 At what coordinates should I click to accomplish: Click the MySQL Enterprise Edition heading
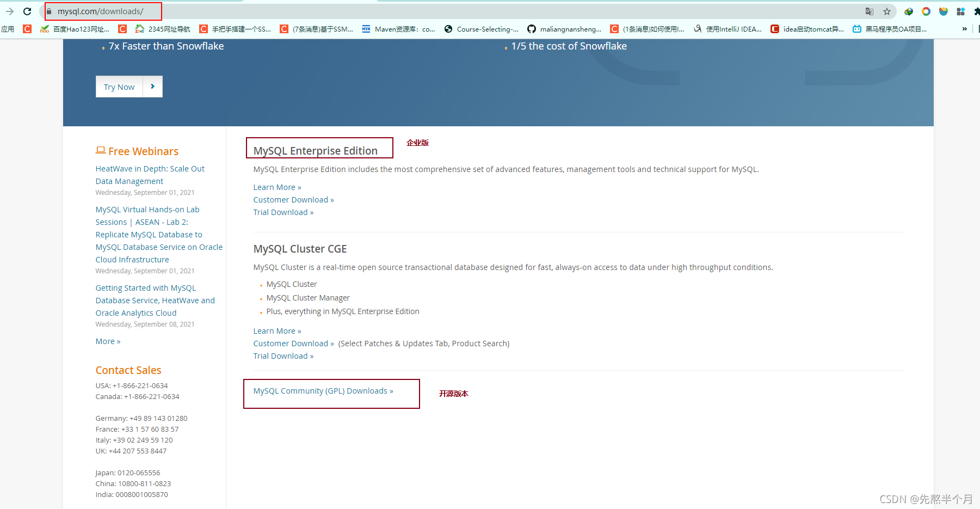(x=316, y=151)
